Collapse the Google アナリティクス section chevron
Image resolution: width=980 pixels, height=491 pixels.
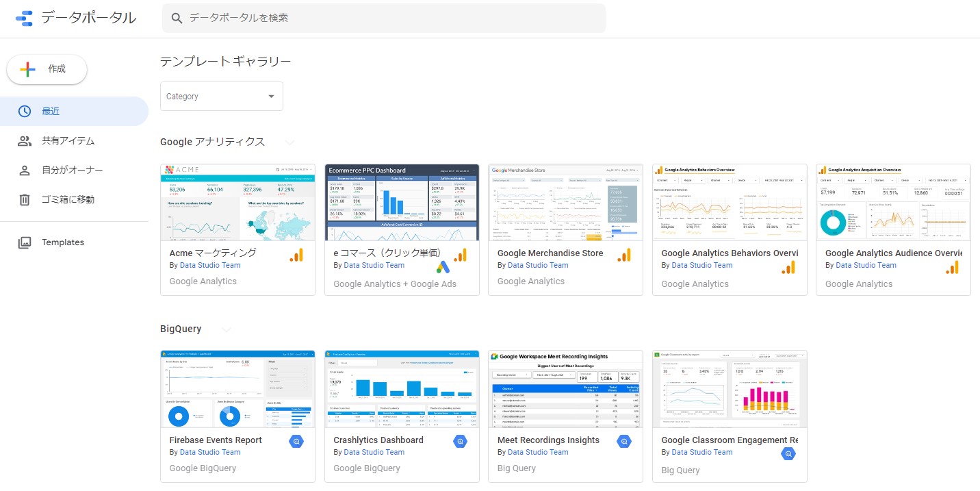coord(289,142)
